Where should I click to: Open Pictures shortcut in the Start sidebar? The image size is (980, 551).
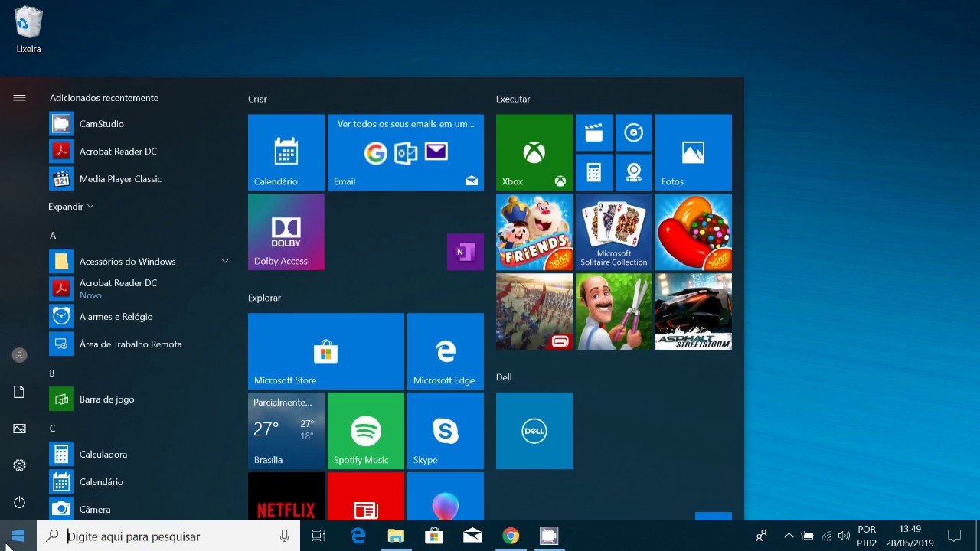19,429
